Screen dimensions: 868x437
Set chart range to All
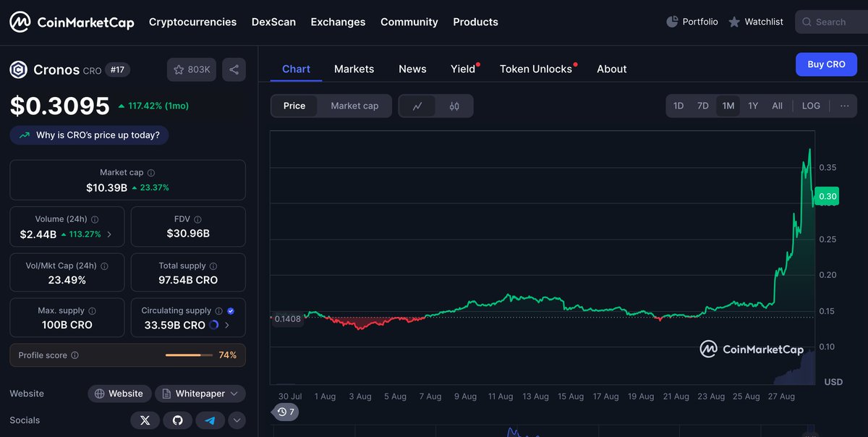coord(777,106)
